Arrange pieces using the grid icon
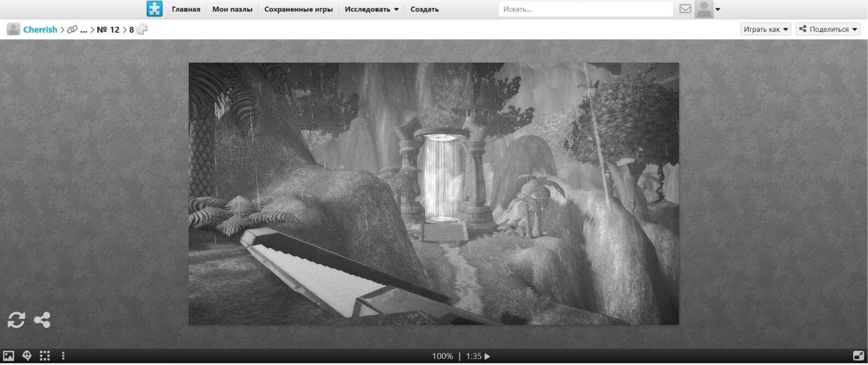Image resolution: width=868 pixels, height=365 pixels. coord(45,356)
